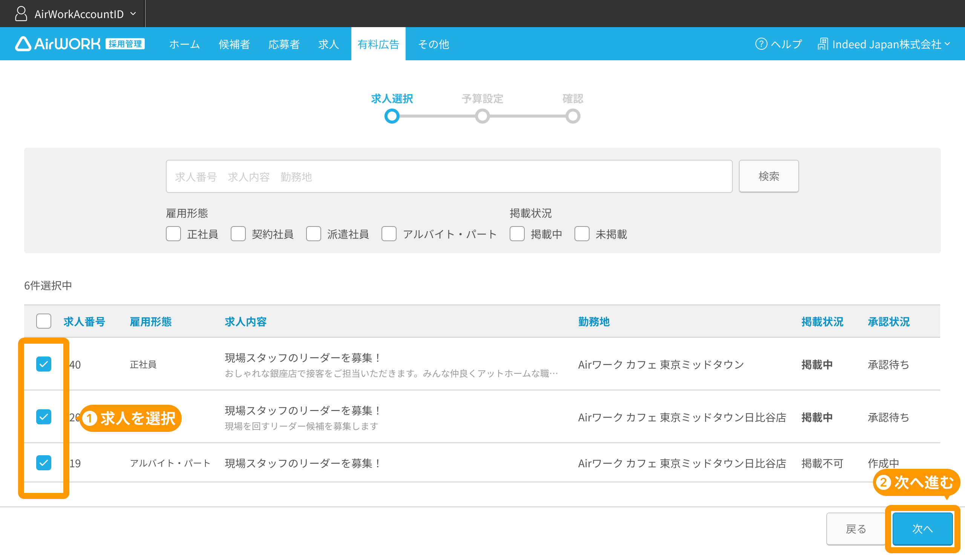Click the help question mark icon
Screen dimensions: 965x560
(x=761, y=44)
